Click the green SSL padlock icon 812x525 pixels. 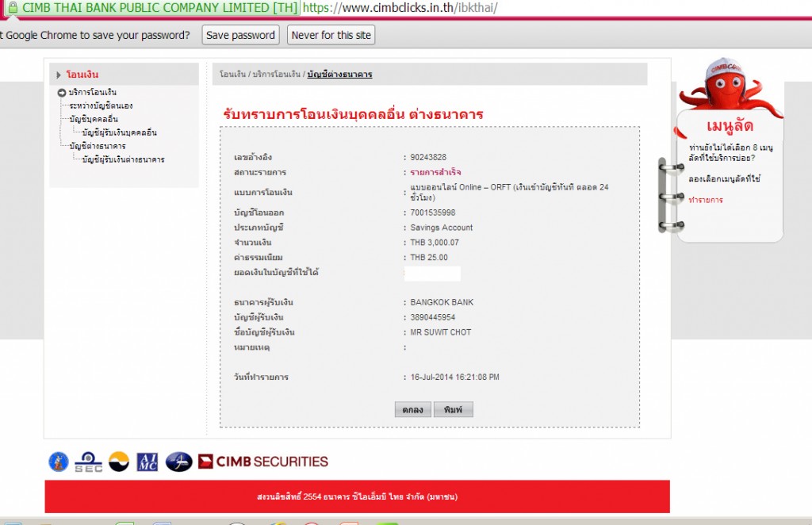(x=13, y=7)
